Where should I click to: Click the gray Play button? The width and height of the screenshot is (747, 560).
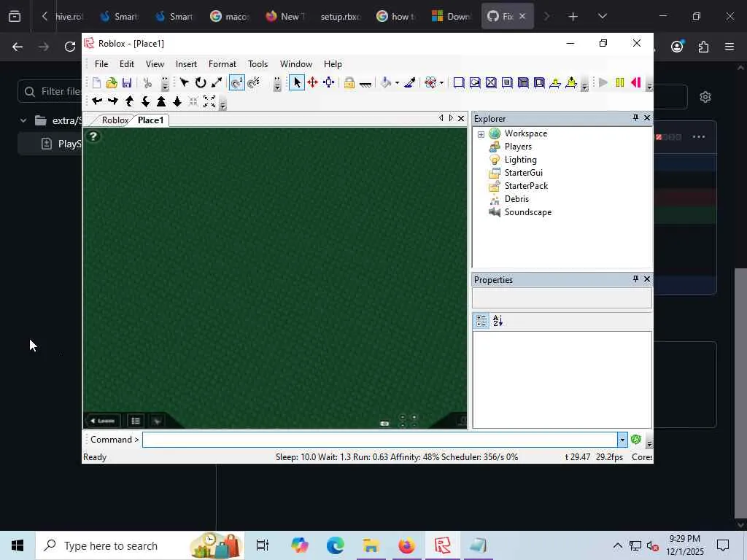click(603, 83)
